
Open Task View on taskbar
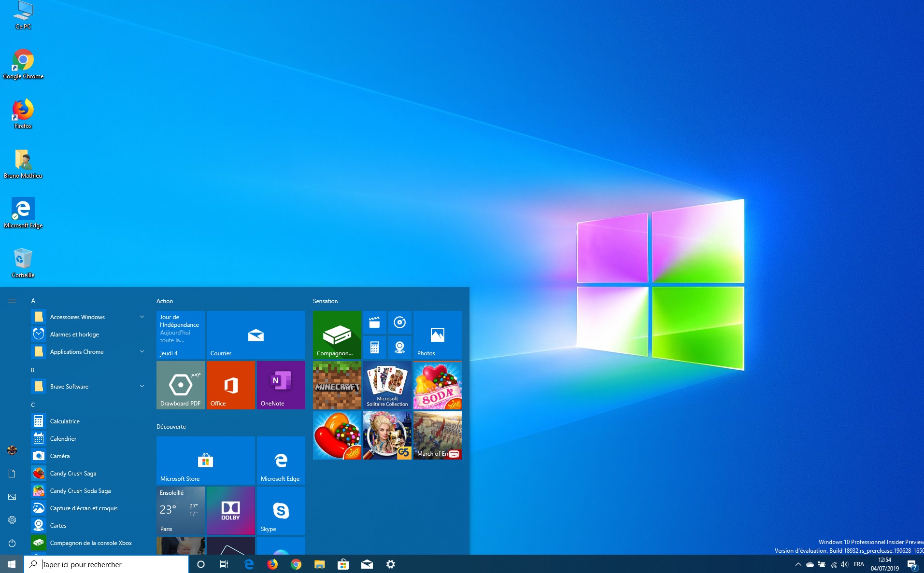(x=224, y=564)
